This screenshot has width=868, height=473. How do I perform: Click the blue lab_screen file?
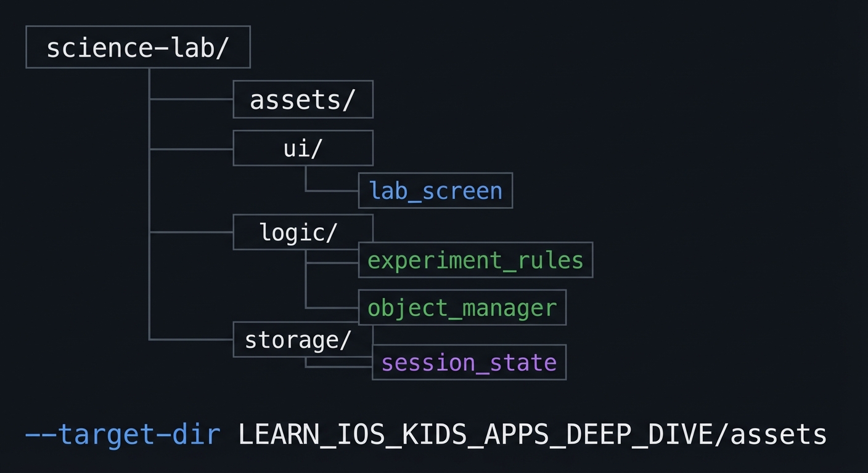[435, 190]
